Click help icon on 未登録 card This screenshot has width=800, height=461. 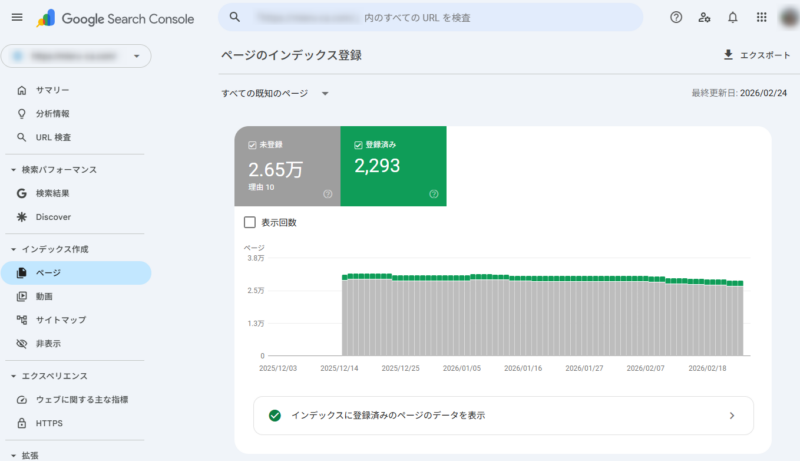tap(327, 194)
